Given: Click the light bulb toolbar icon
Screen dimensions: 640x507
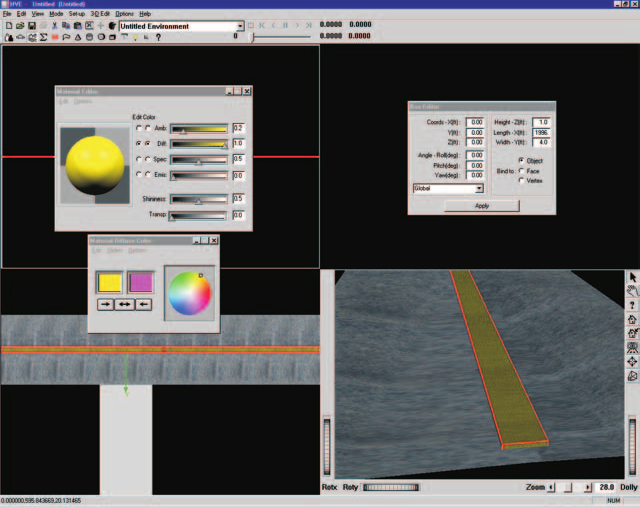Looking at the screenshot, I should click(x=135, y=37).
